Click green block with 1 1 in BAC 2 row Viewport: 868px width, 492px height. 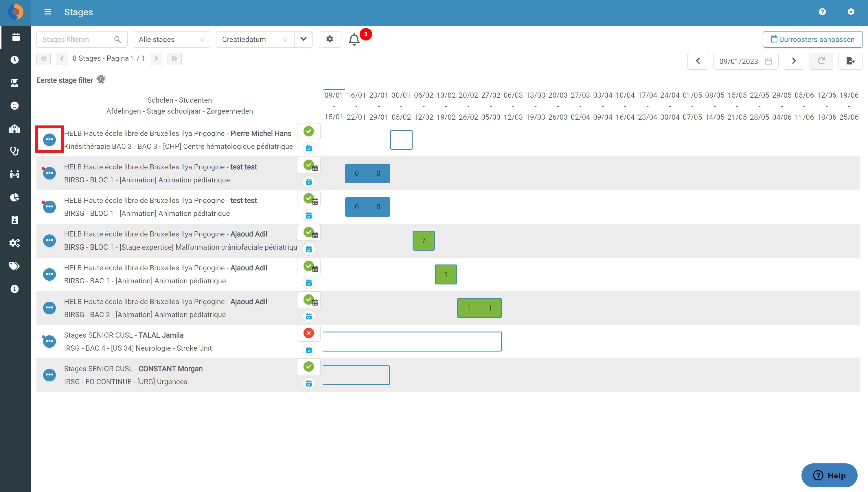479,308
